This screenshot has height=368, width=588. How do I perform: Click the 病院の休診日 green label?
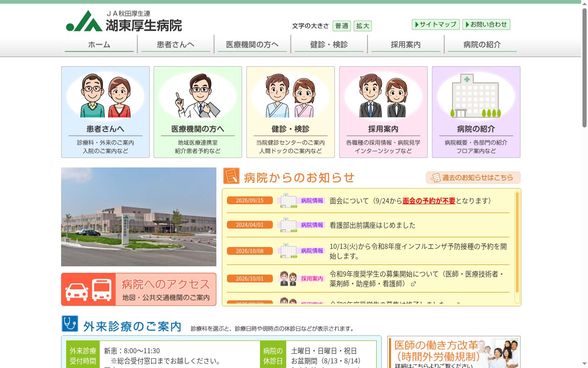tap(273, 355)
